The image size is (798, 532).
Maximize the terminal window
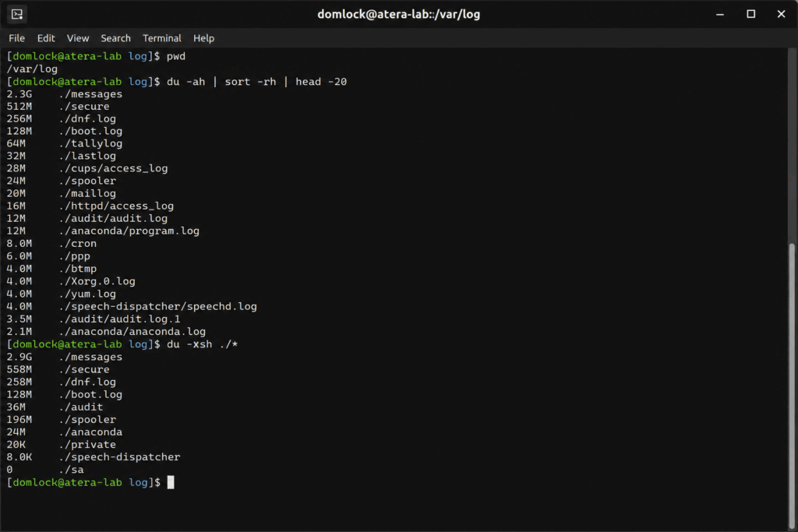click(x=750, y=14)
